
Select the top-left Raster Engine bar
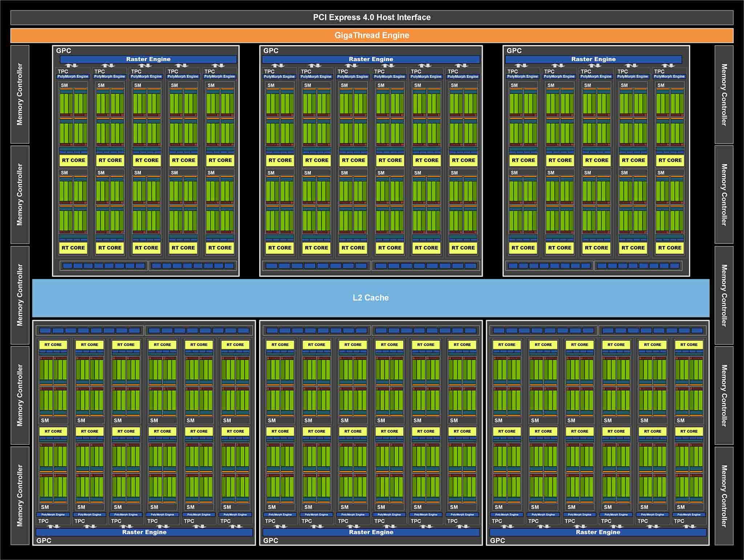(148, 59)
